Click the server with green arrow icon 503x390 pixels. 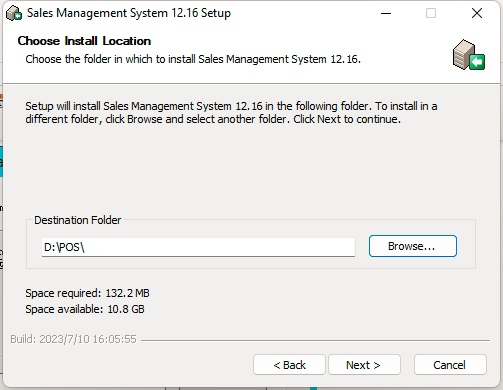(469, 55)
